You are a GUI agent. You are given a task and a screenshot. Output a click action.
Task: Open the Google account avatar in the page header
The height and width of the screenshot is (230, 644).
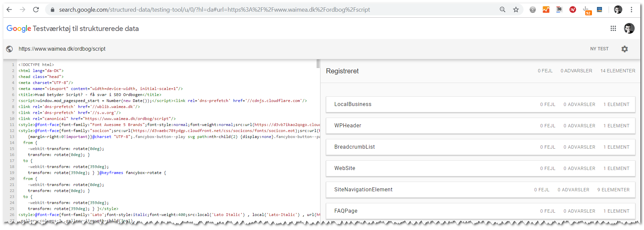[629, 29]
